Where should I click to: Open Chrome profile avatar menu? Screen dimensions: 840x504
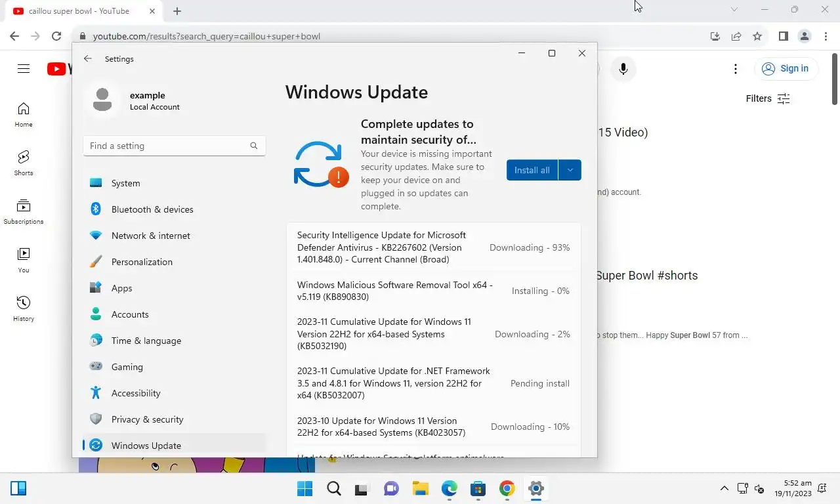point(805,36)
